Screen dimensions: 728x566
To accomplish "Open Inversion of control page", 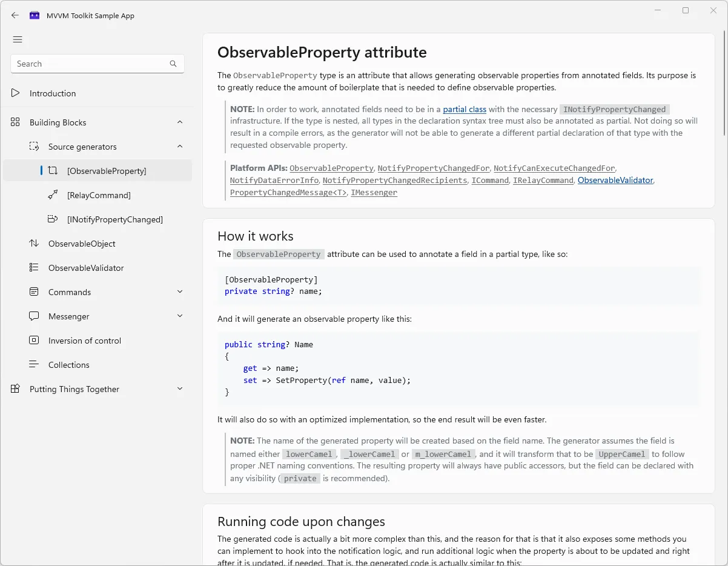I will [x=98, y=341].
